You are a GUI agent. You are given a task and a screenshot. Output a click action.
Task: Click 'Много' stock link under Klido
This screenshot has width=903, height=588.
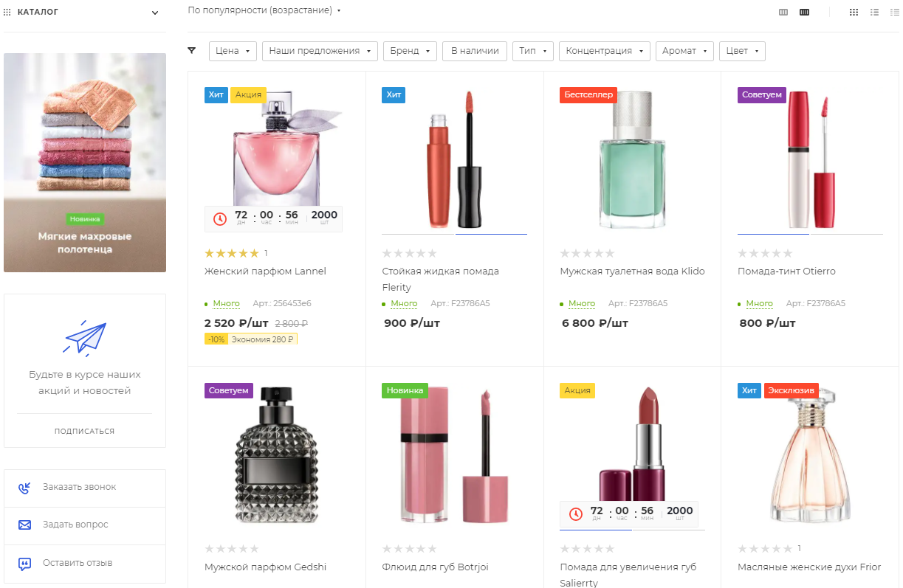point(582,304)
